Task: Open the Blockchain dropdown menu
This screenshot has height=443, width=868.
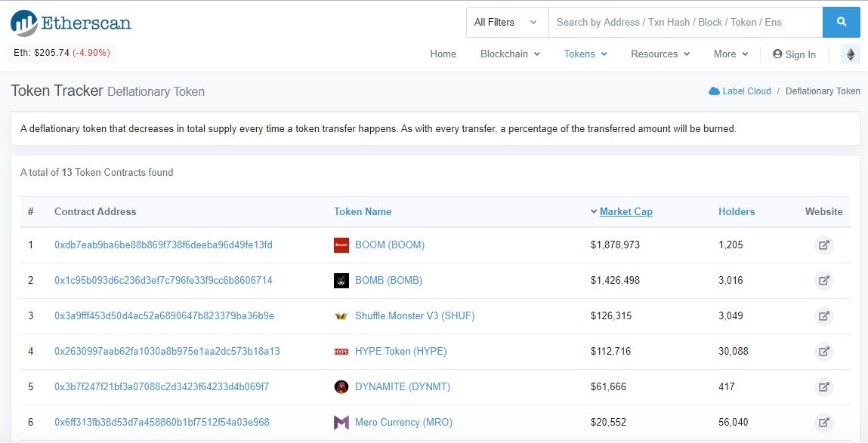Action: pyautogui.click(x=510, y=54)
